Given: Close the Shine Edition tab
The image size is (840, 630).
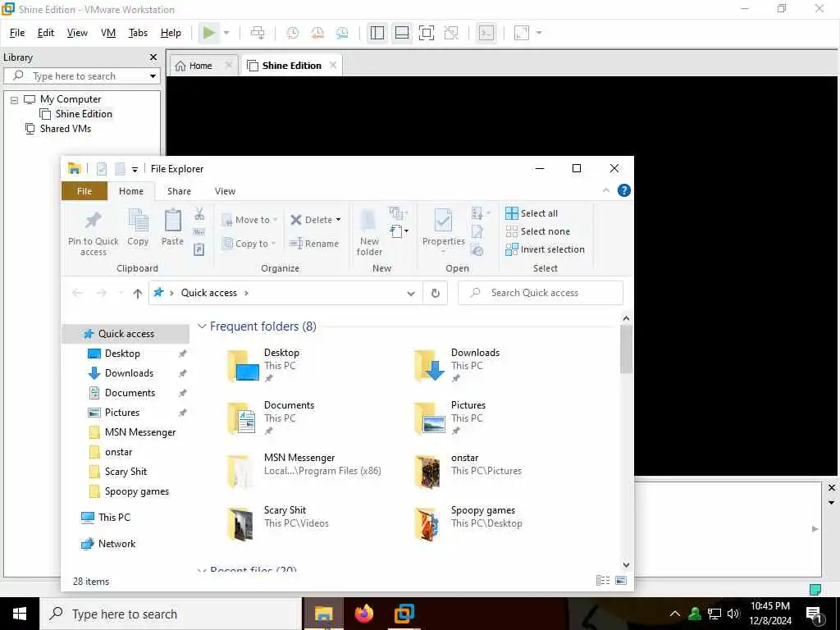Looking at the screenshot, I should pos(333,65).
